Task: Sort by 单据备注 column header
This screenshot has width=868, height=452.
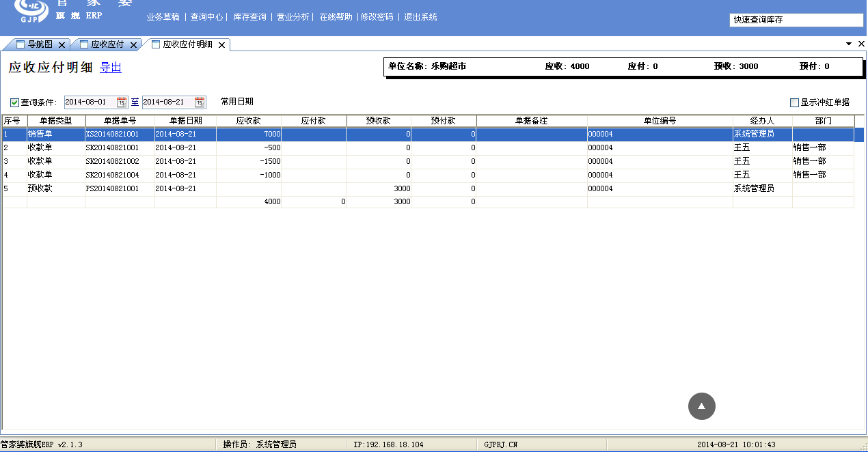Action: [532, 121]
